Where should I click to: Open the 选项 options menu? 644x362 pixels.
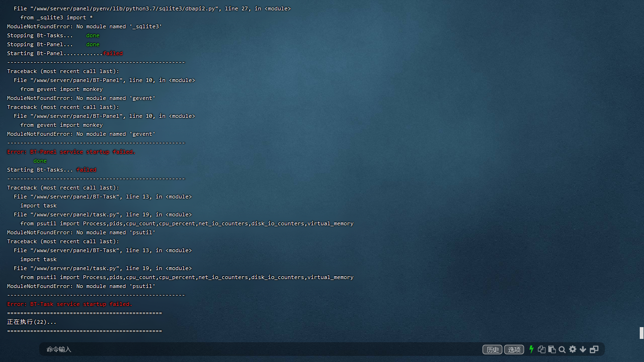point(514,349)
